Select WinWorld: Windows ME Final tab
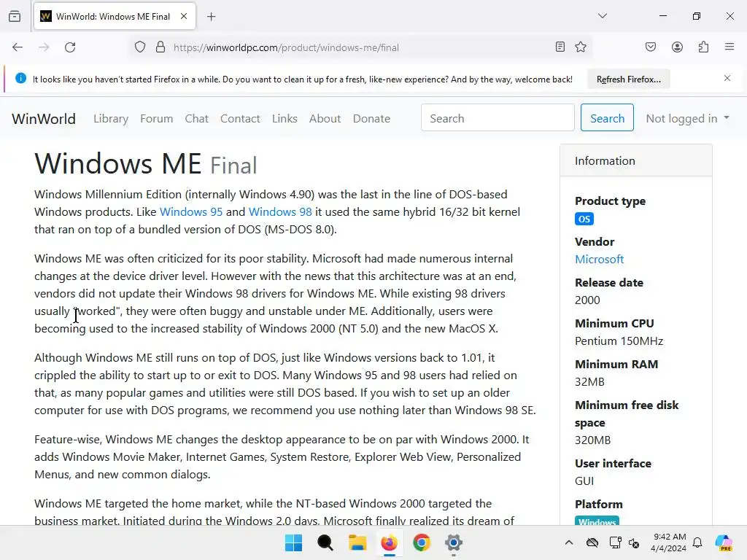Image resolution: width=747 pixels, height=560 pixels. point(113,16)
